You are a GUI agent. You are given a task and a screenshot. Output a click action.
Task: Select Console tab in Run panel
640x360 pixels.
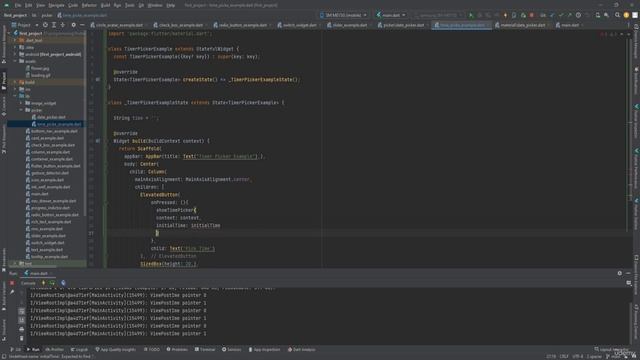(x=28, y=283)
